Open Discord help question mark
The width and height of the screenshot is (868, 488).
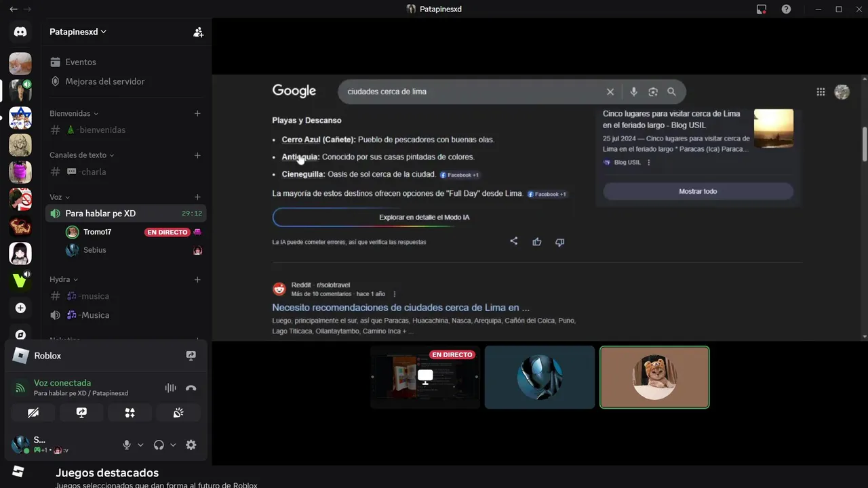pyautogui.click(x=786, y=9)
